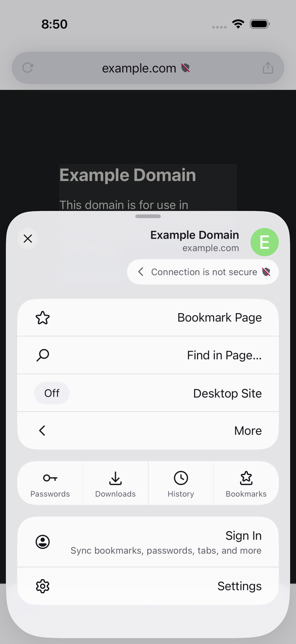
Task: Tap Sign In to sync bookmarks
Action: tap(148, 542)
